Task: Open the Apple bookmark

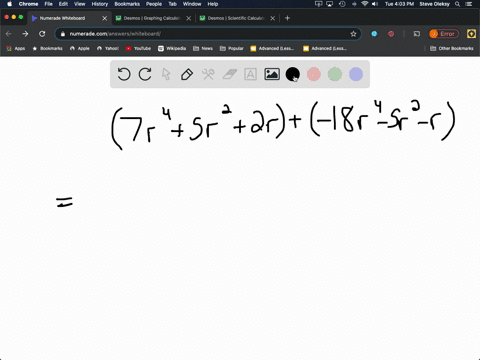Action: click(x=80, y=48)
